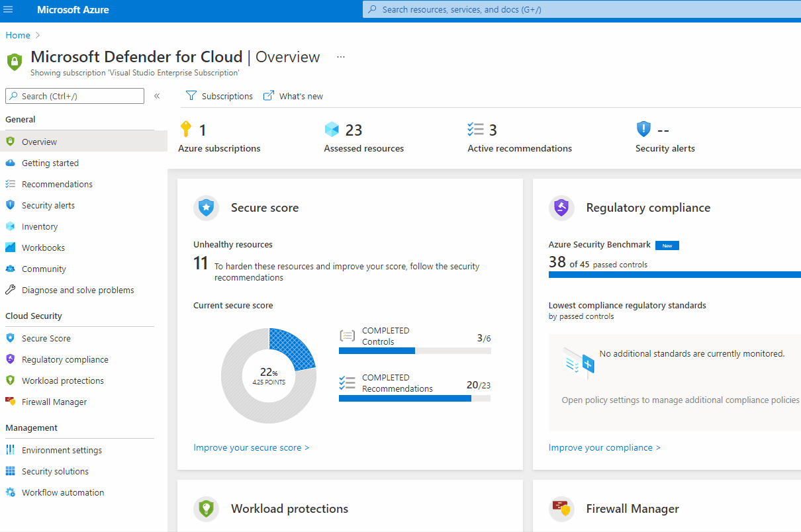Click the Overview shield icon in sidebar
Viewport: 801px width, 532px height.
[x=10, y=142]
